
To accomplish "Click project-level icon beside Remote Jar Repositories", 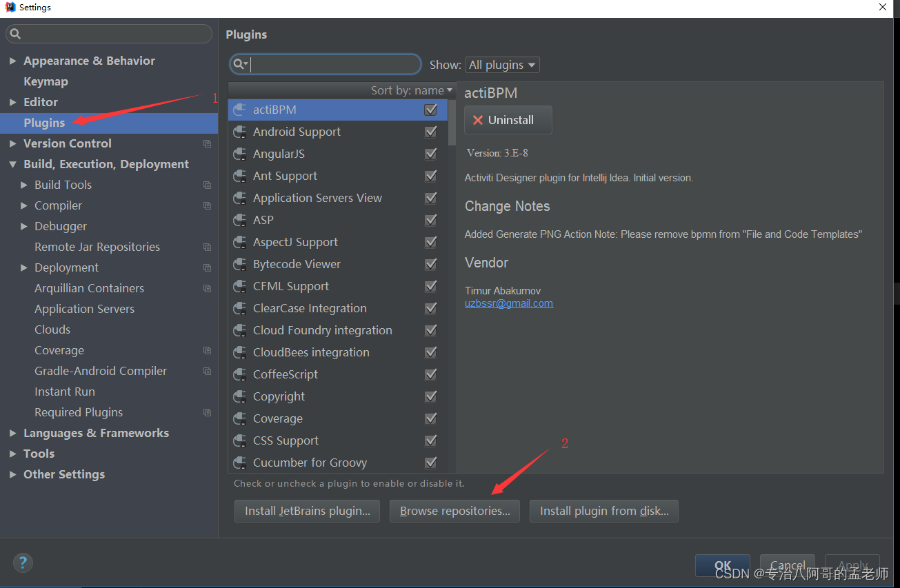I will coord(207,247).
